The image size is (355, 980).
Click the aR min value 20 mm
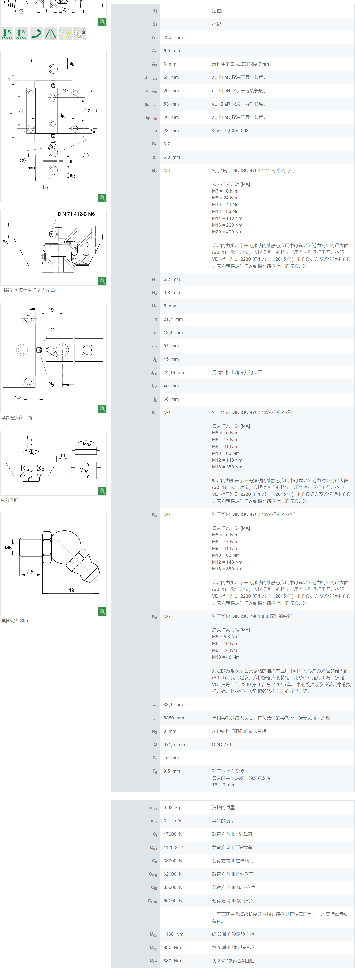pos(171,118)
